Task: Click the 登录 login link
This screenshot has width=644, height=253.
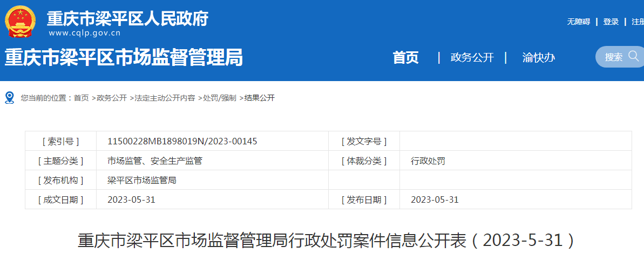Action: 611,22
